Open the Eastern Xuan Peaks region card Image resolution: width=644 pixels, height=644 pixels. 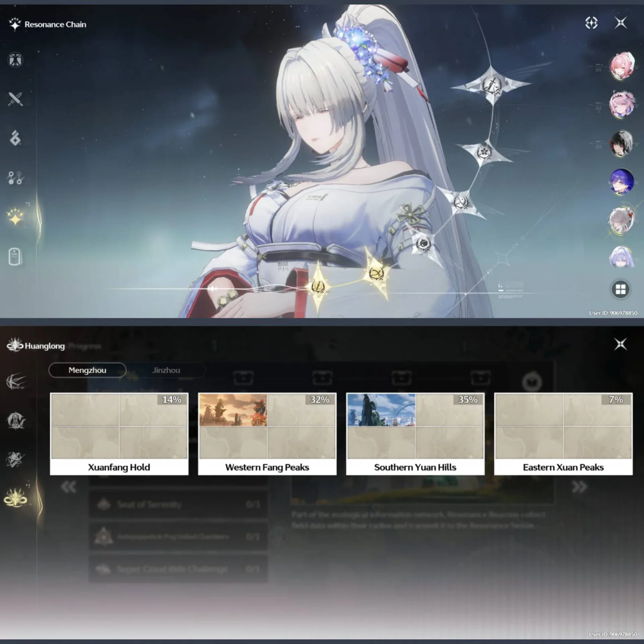coord(563,434)
